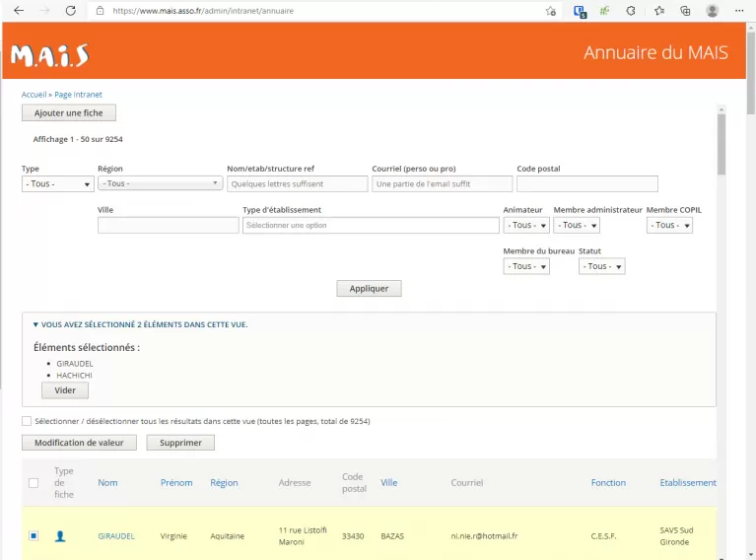Screen dimensions: 756x560
Task: Click the SAVS Sud Gironde cell
Action: (x=676, y=536)
